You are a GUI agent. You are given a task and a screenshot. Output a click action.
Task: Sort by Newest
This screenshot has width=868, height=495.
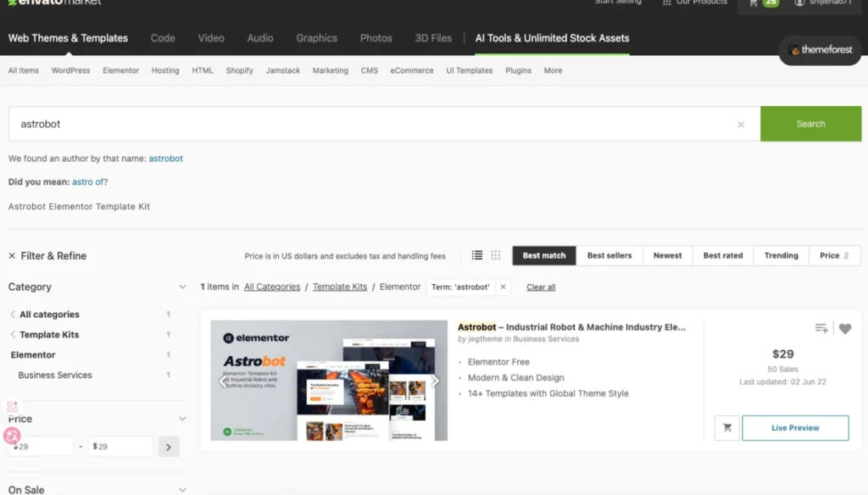[668, 255]
